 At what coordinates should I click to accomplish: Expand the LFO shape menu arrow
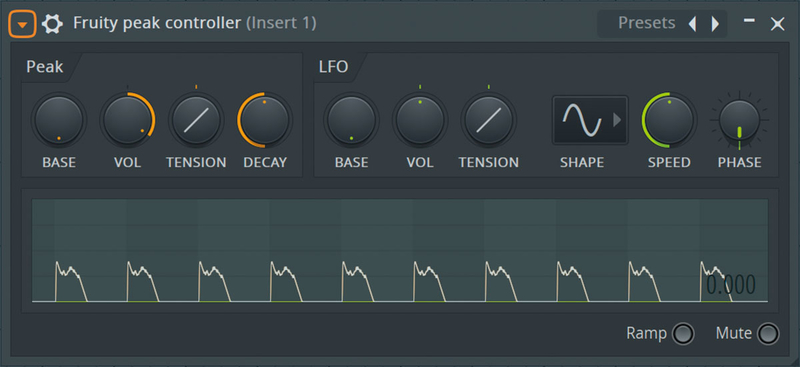point(617,120)
